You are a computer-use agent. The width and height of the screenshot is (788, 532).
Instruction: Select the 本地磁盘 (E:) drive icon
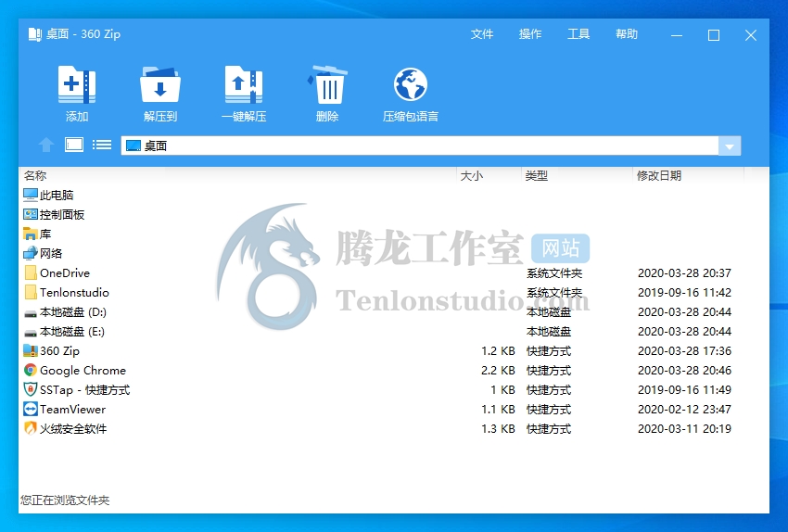31,333
